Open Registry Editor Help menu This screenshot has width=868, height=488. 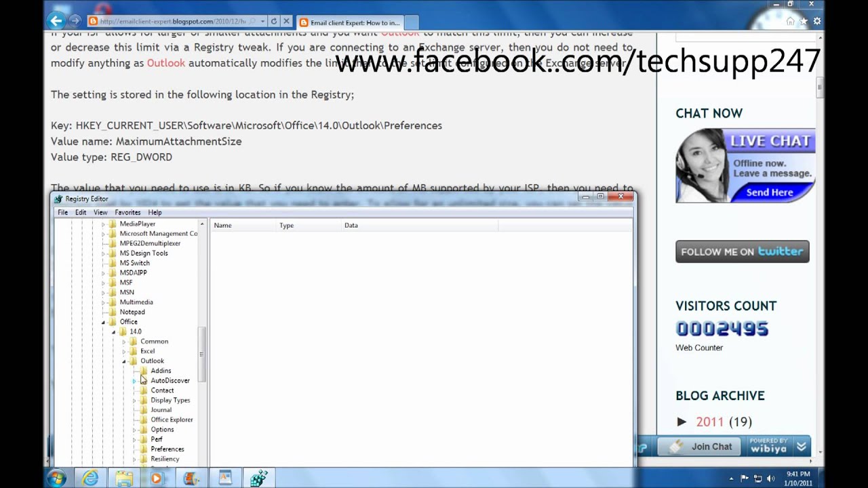click(155, 212)
